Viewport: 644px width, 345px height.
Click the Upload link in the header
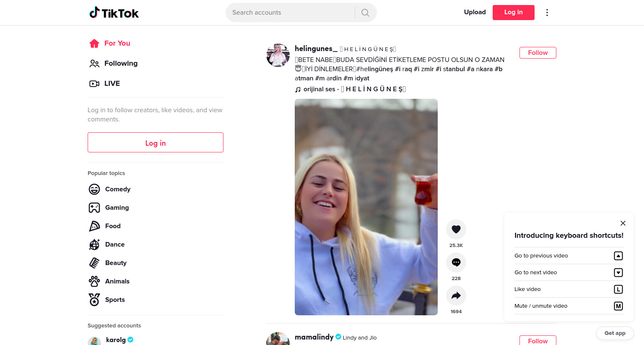[x=475, y=12]
